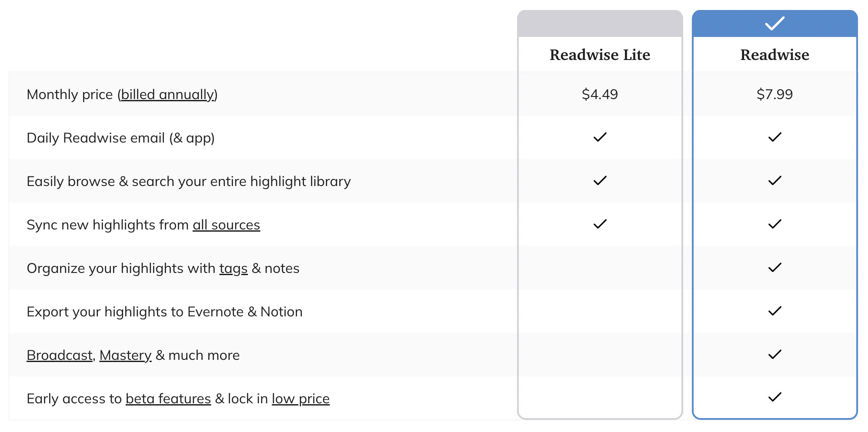Select the Readwise Lite plan heading
Image resolution: width=868 pixels, height=432 pixels.
coord(600,55)
